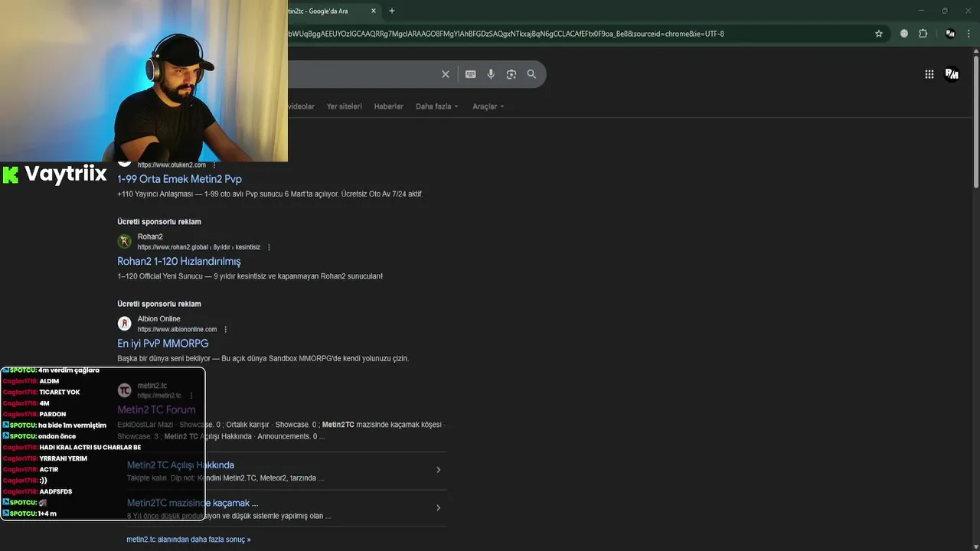The height and width of the screenshot is (551, 980).
Task: Click the Albion Online site favicon
Action: pos(124,324)
